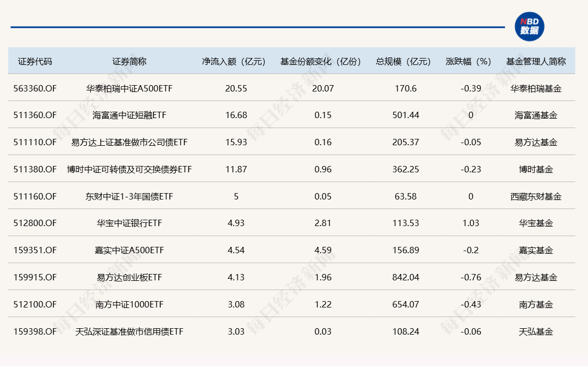Click fund name 嘉实中证A500ETF
Screen dimensions: 588x366
coord(129,250)
